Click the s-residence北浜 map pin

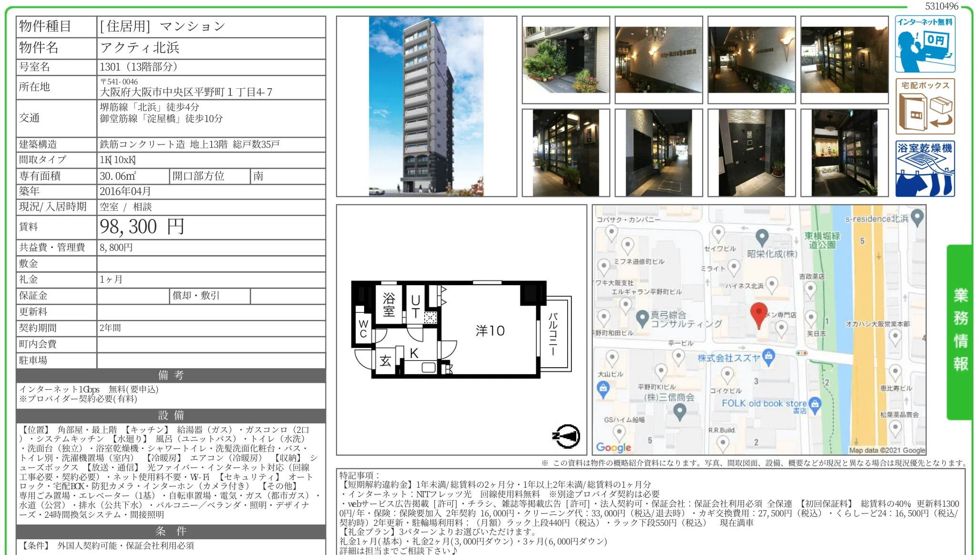917,217
